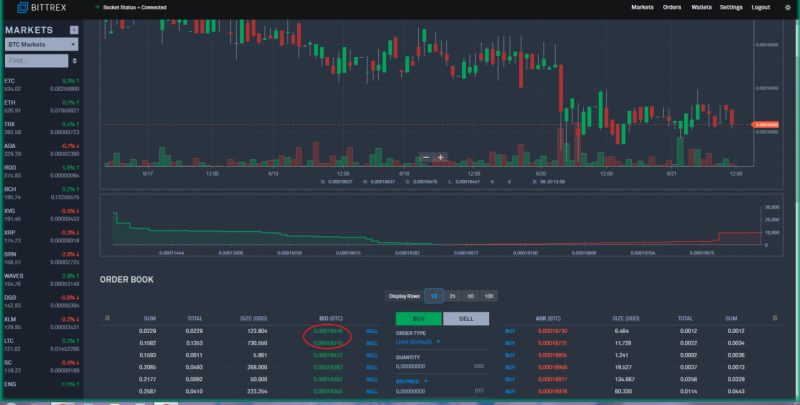Click the sort arrows beside the Find box
This screenshot has width=800, height=405.
pyautogui.click(x=74, y=61)
